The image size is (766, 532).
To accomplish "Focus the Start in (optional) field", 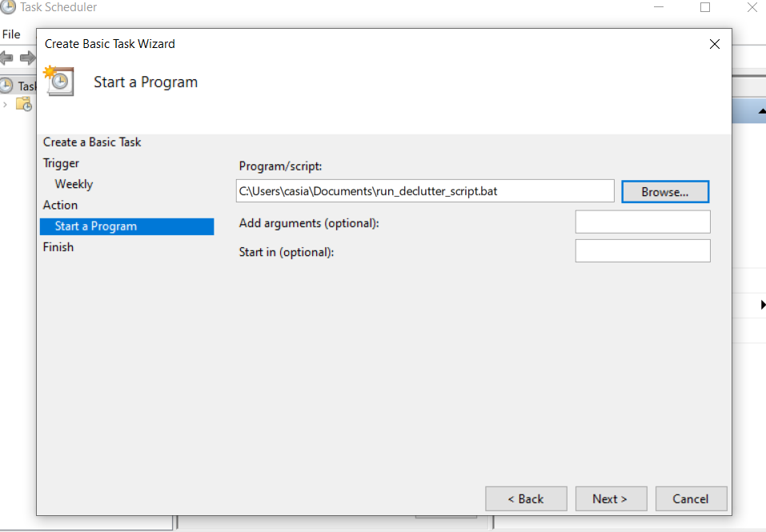I will [x=643, y=251].
